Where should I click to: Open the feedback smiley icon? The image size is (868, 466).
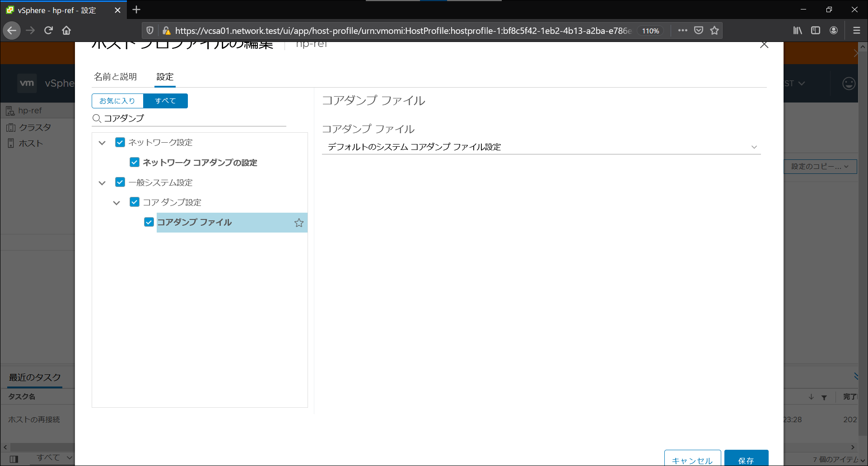tap(849, 83)
